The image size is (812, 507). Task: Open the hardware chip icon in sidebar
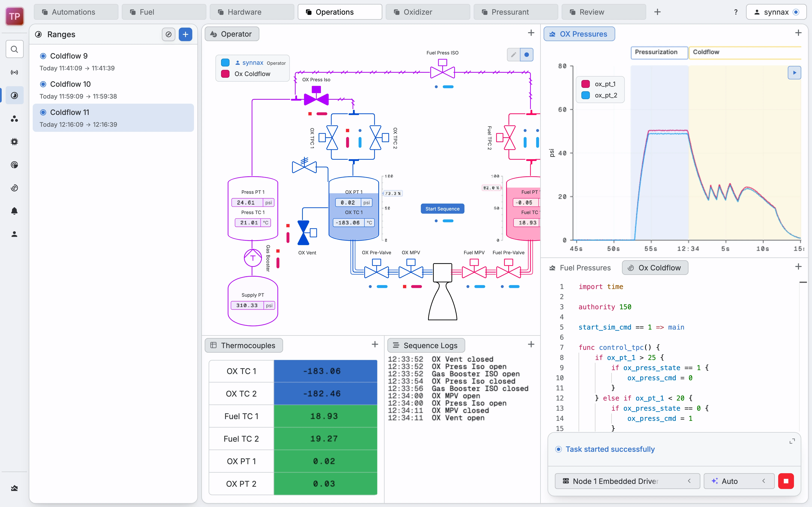[x=14, y=142]
